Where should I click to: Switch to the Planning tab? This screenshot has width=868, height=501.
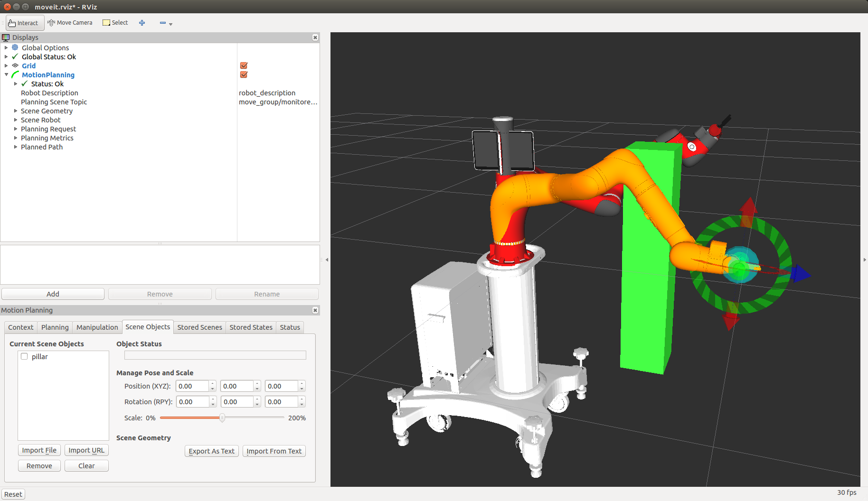(55, 327)
